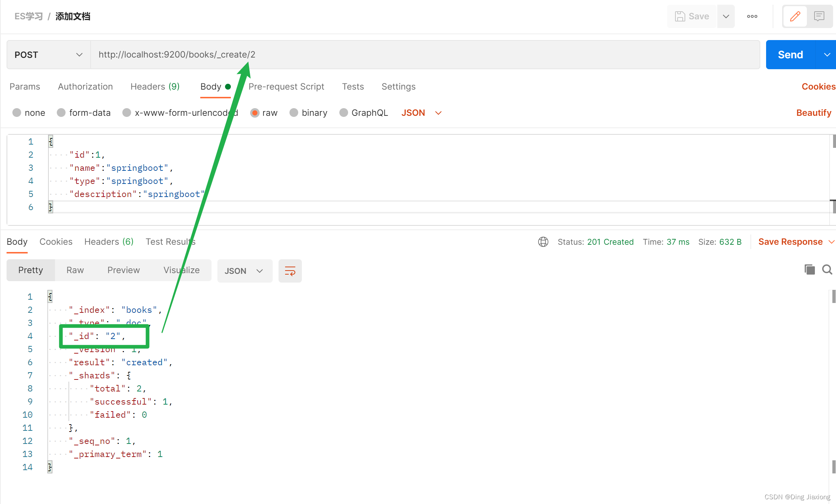Click the Time 37 ms value
Image resolution: width=836 pixels, height=504 pixels.
678,242
